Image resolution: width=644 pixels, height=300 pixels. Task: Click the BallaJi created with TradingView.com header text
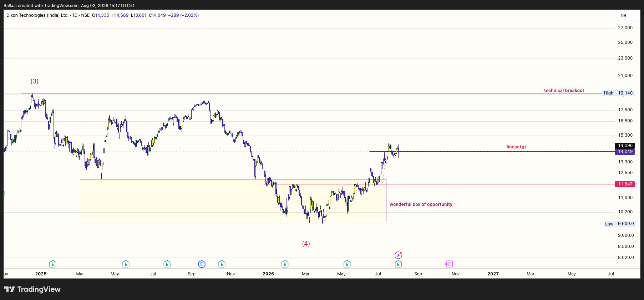(69, 6)
